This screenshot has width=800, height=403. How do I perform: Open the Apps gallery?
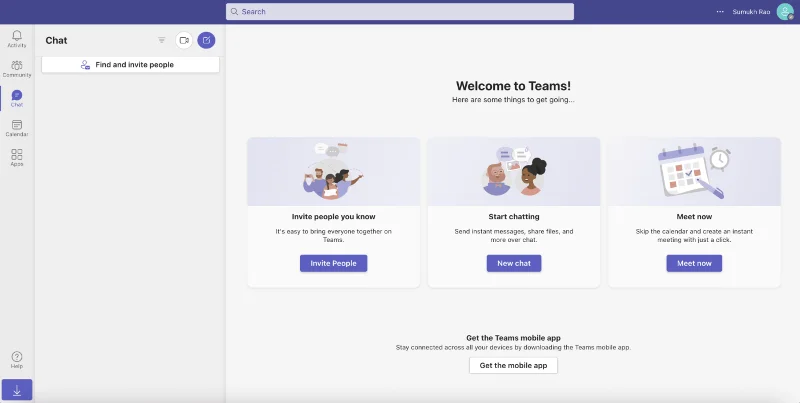click(17, 158)
